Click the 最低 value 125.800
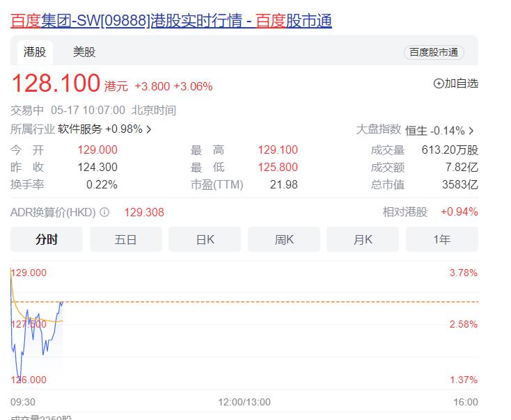Screen dimensions: 511x420 pyautogui.click(x=278, y=167)
